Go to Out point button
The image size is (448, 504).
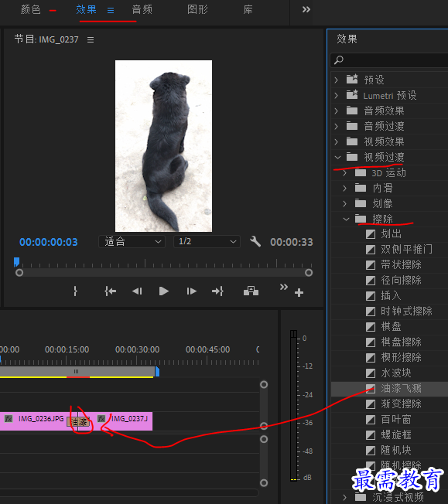coord(218,291)
